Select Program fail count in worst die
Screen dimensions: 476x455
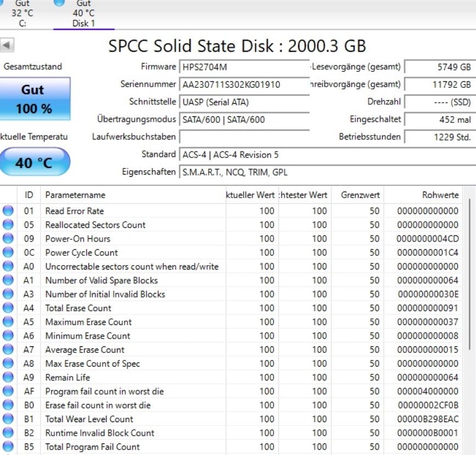coord(104,391)
